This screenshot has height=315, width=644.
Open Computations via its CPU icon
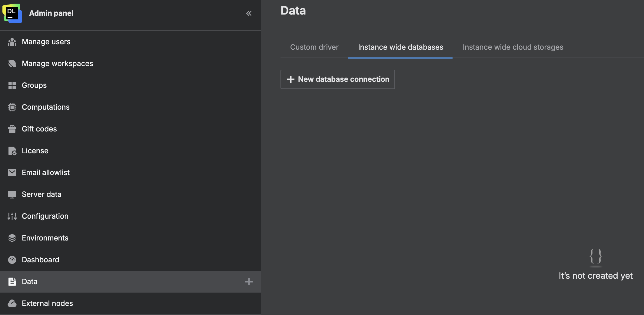pyautogui.click(x=12, y=107)
